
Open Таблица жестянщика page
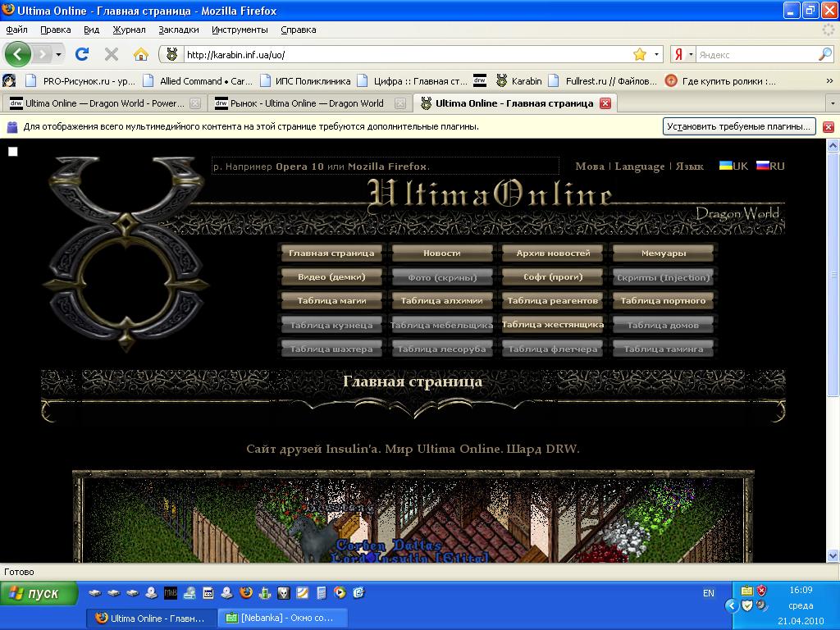click(x=553, y=324)
